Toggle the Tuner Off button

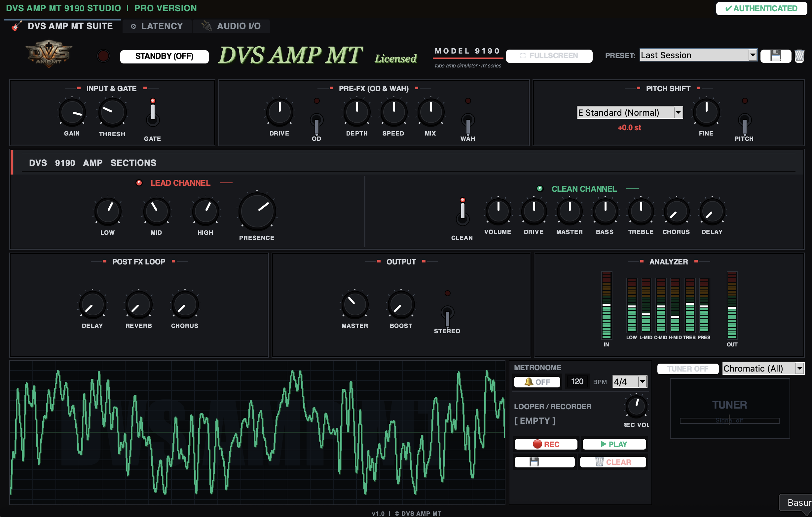point(687,369)
